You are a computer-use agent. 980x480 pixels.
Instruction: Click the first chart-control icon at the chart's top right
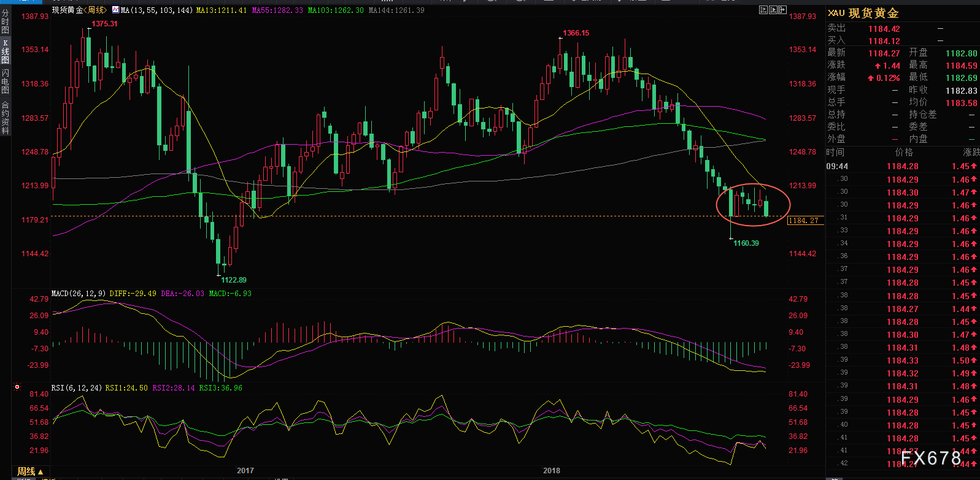[x=763, y=10]
